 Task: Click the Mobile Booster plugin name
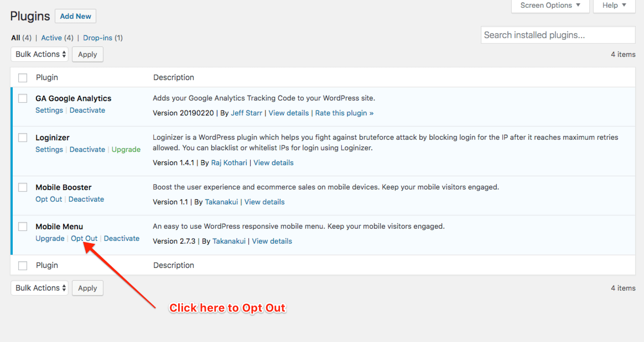(64, 187)
